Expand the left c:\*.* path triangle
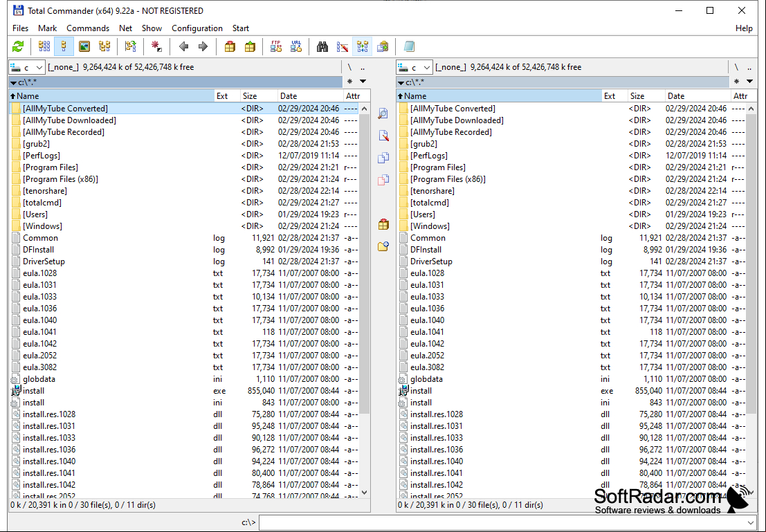The width and height of the screenshot is (766, 532). pos(13,83)
